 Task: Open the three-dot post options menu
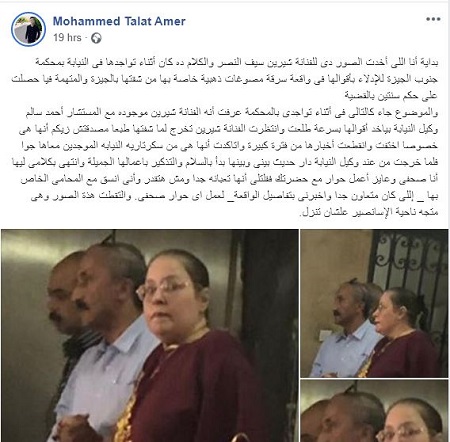click(433, 19)
